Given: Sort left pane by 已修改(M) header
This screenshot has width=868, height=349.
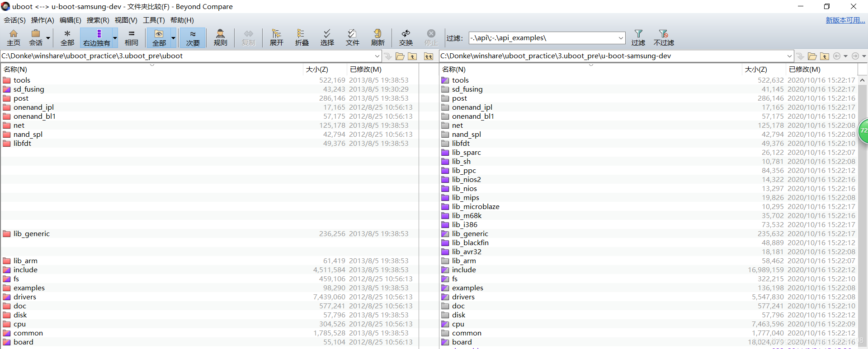Looking at the screenshot, I should (382, 70).
